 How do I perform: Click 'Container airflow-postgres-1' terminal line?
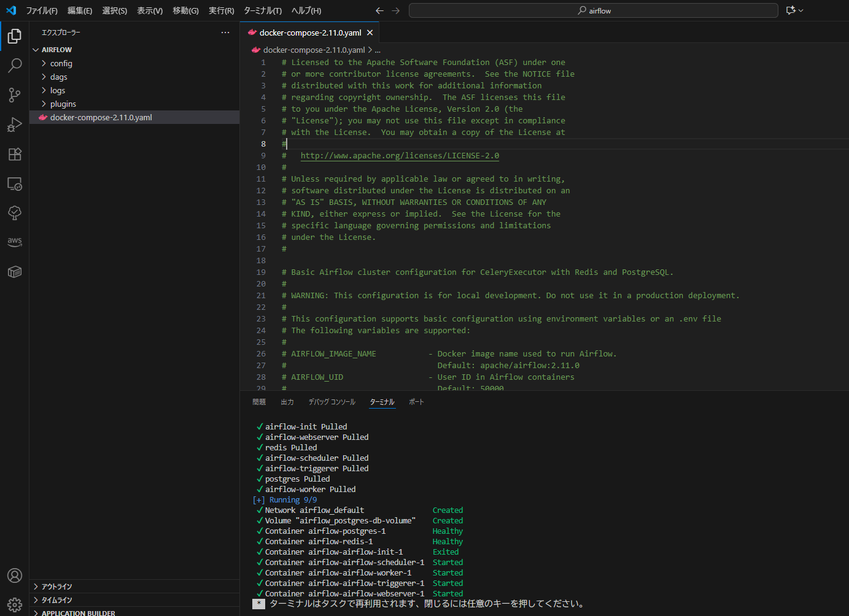coord(325,531)
